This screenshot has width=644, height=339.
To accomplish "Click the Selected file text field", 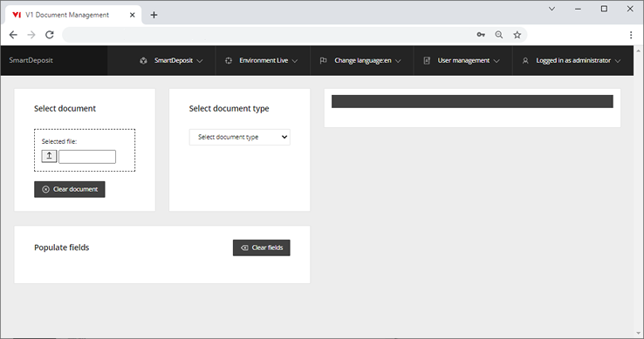I will click(x=87, y=156).
